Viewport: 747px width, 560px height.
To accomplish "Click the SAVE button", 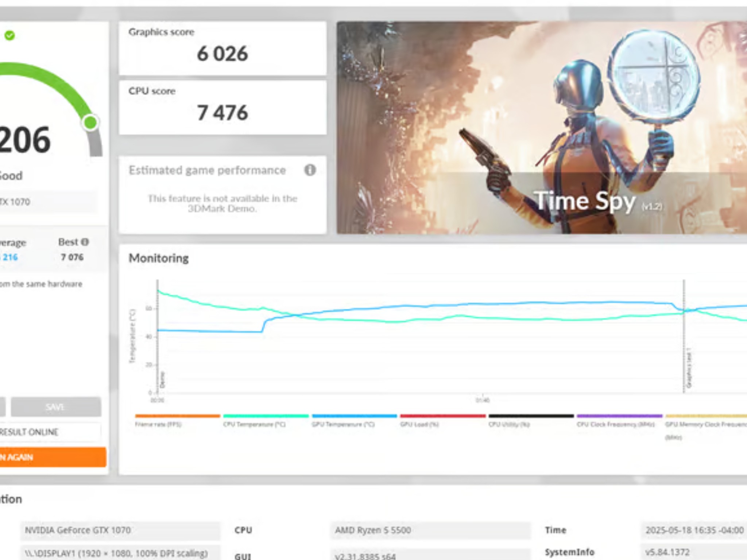I will tap(56, 407).
